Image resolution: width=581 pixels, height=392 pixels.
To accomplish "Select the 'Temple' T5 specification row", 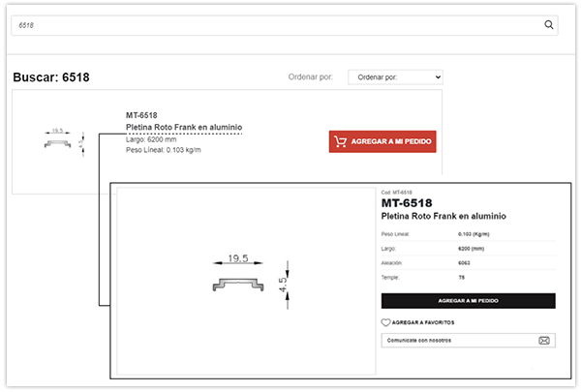I will [x=468, y=277].
